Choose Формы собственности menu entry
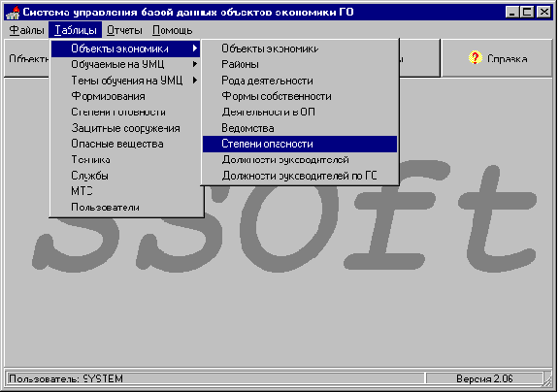Screen dimensions: 560x392 tap(300, 96)
